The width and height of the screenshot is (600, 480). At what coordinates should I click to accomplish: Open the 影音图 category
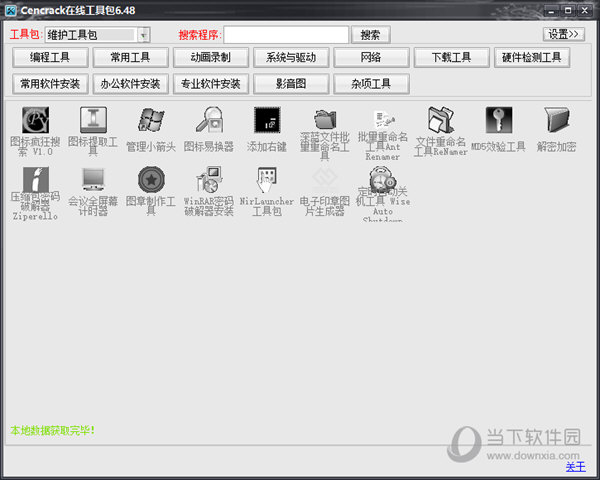[291, 84]
